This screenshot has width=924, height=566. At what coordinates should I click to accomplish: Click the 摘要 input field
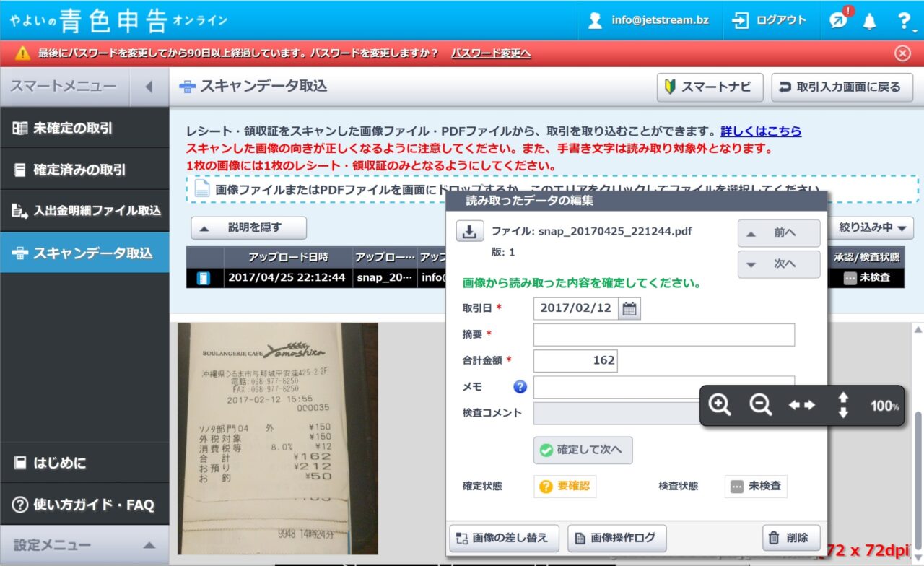[x=663, y=335]
